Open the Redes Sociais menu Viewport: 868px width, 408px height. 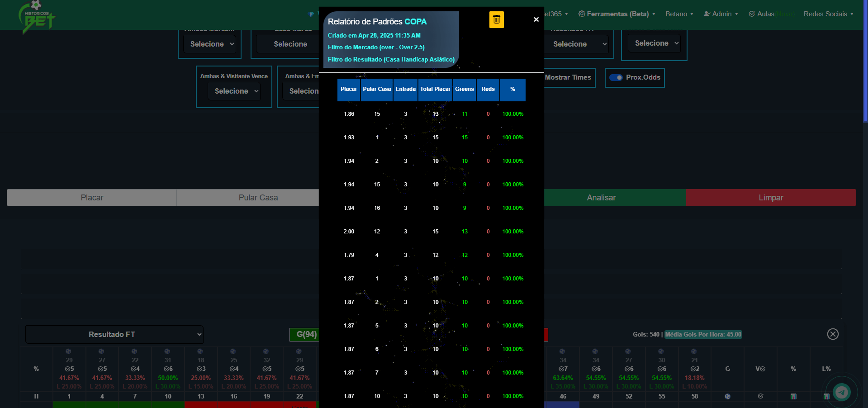[828, 14]
